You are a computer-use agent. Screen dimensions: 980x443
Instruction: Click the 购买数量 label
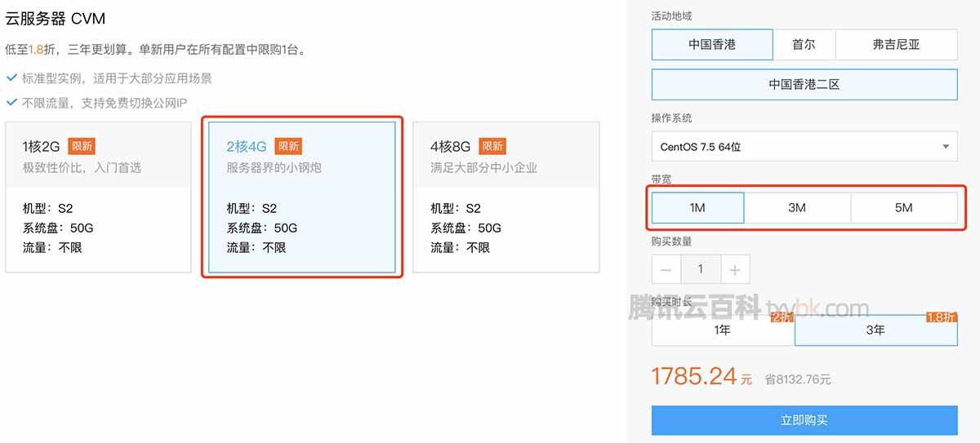coord(672,241)
